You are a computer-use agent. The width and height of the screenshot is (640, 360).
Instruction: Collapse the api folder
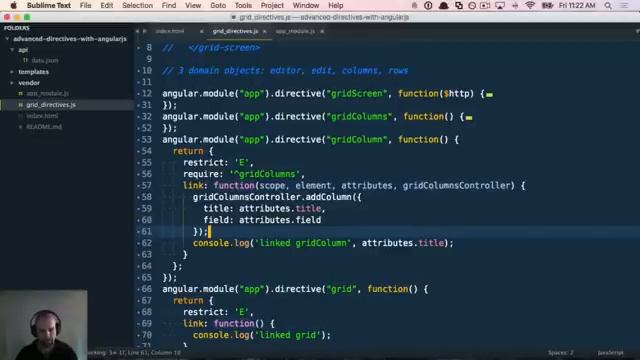pos(12,50)
